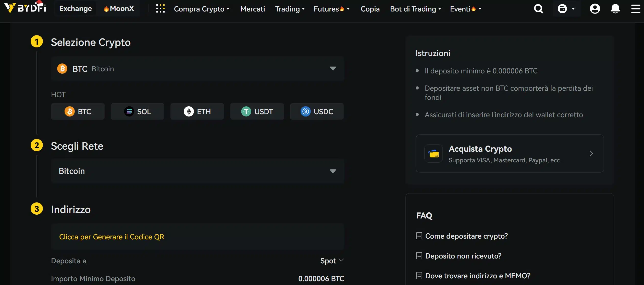
Task: Select USDC from the HOT coins
Action: coord(316,111)
